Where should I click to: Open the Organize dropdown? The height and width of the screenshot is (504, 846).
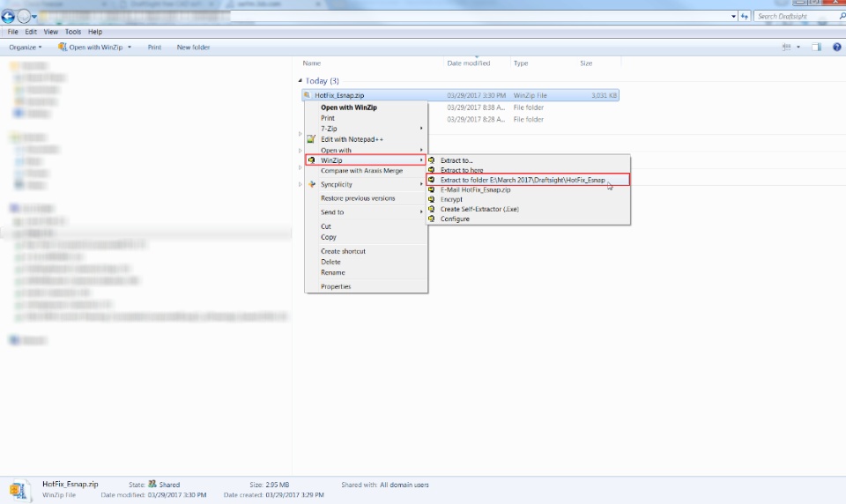click(25, 47)
